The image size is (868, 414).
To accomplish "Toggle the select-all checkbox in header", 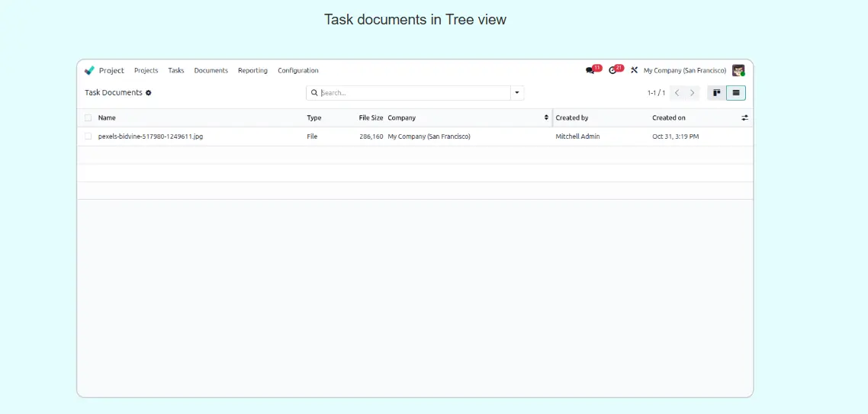I will [88, 118].
